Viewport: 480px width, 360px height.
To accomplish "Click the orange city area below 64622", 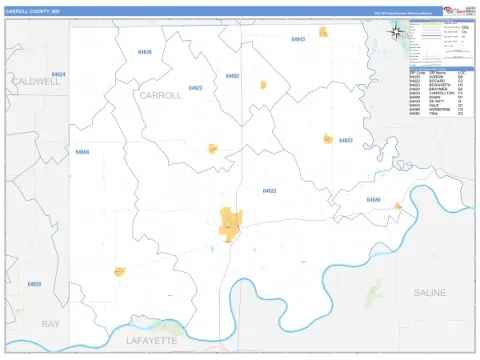I will pos(213,149).
